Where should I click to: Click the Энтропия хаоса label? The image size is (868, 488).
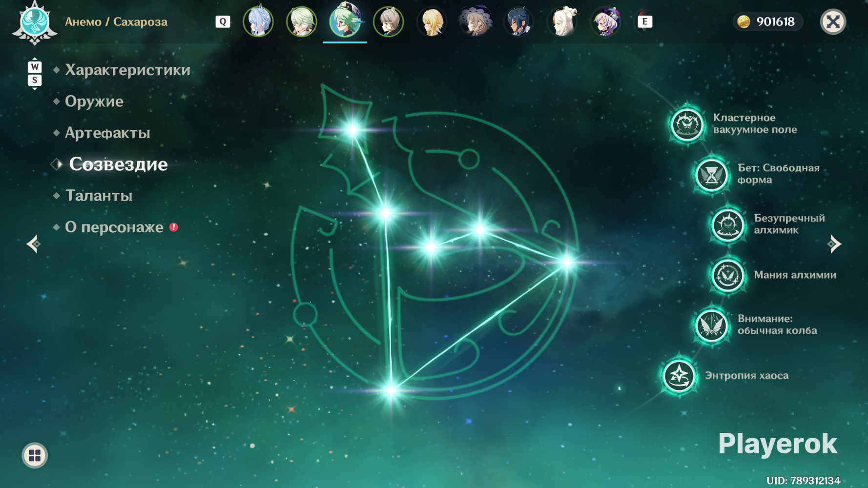[x=746, y=375]
